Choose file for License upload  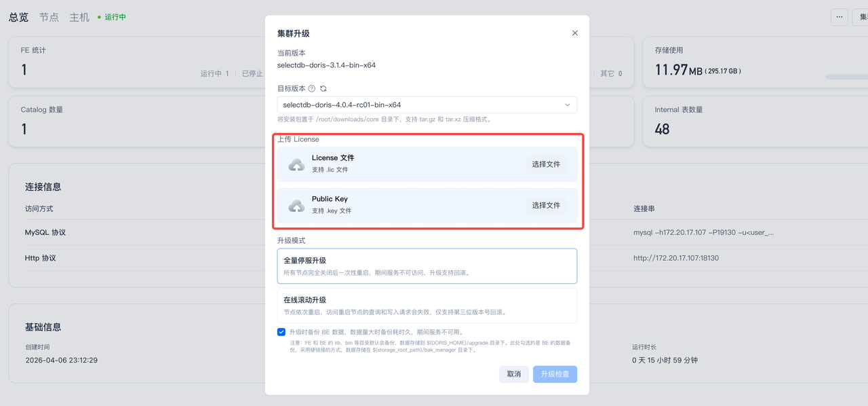coord(546,164)
